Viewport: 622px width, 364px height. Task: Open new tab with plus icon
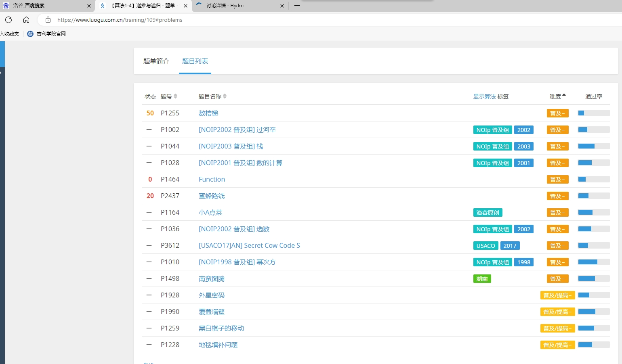click(297, 6)
